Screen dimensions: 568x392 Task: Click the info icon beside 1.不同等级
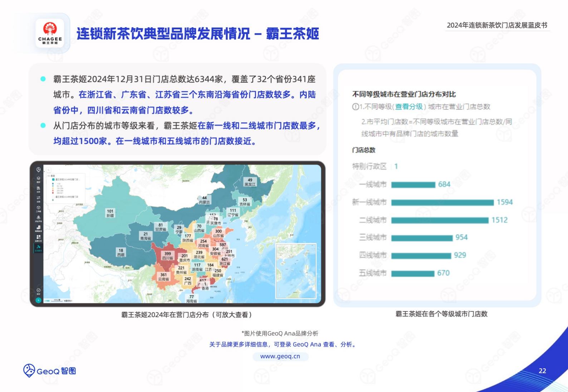pyautogui.click(x=356, y=107)
